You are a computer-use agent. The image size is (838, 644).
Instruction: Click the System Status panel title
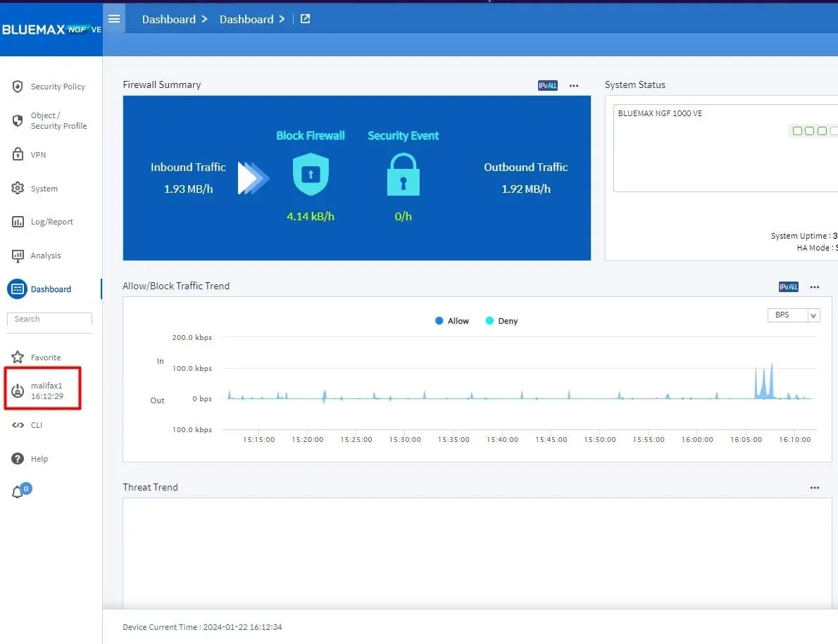(635, 84)
